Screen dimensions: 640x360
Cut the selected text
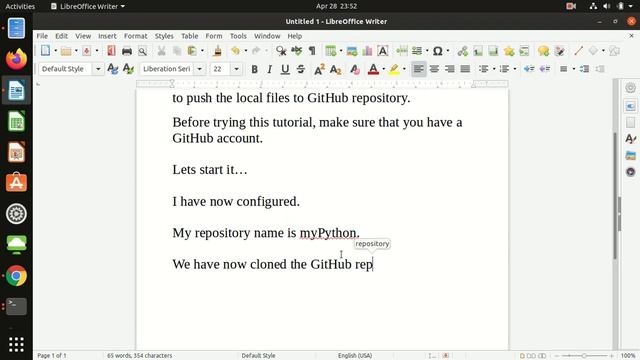pyautogui.click(x=162, y=51)
